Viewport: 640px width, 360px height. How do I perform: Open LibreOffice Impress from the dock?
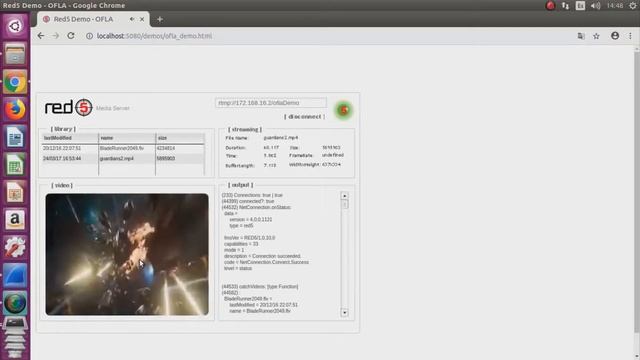click(15, 192)
